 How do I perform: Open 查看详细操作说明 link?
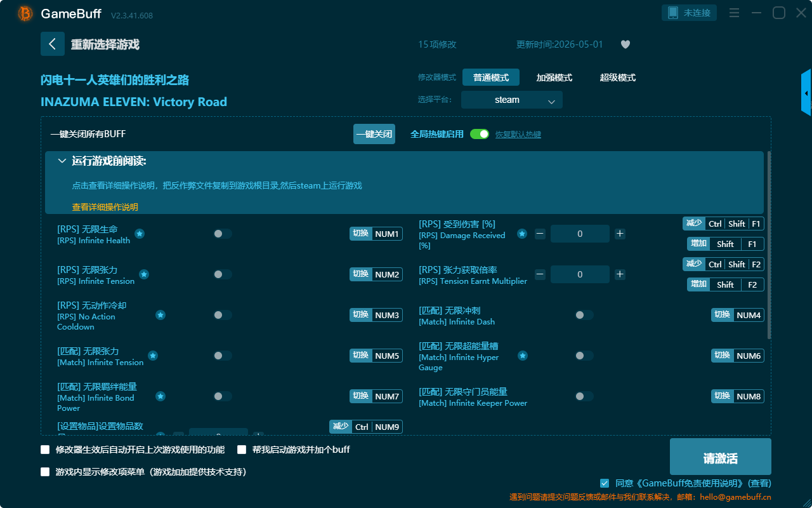tap(105, 207)
